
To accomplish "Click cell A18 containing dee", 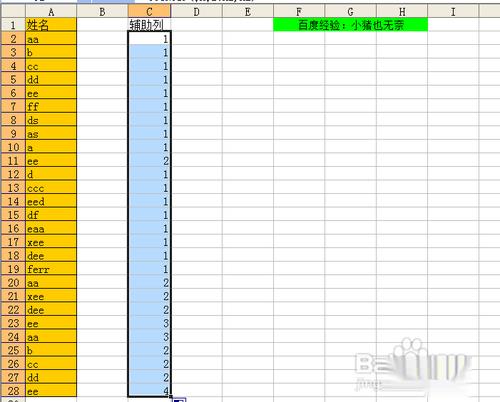I will coord(51,256).
